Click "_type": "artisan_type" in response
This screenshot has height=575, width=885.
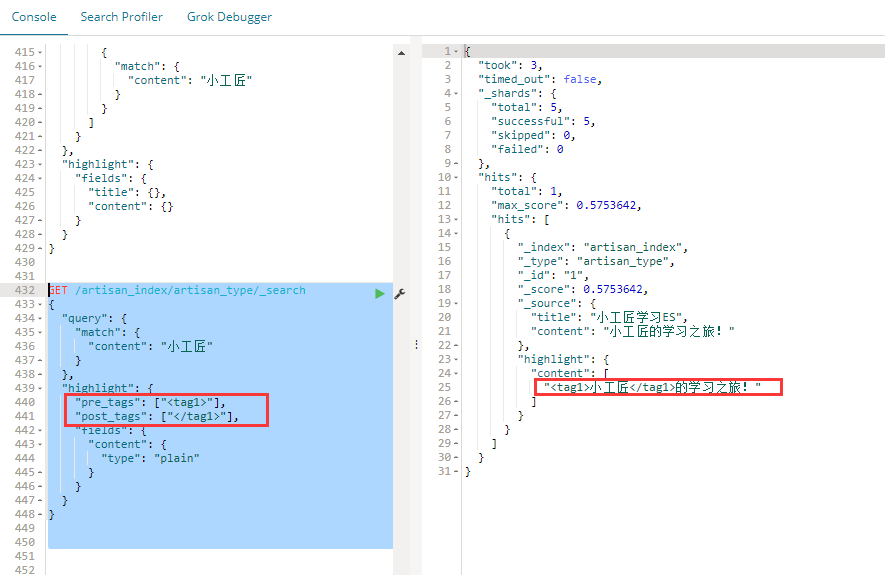pyautogui.click(x=596, y=261)
